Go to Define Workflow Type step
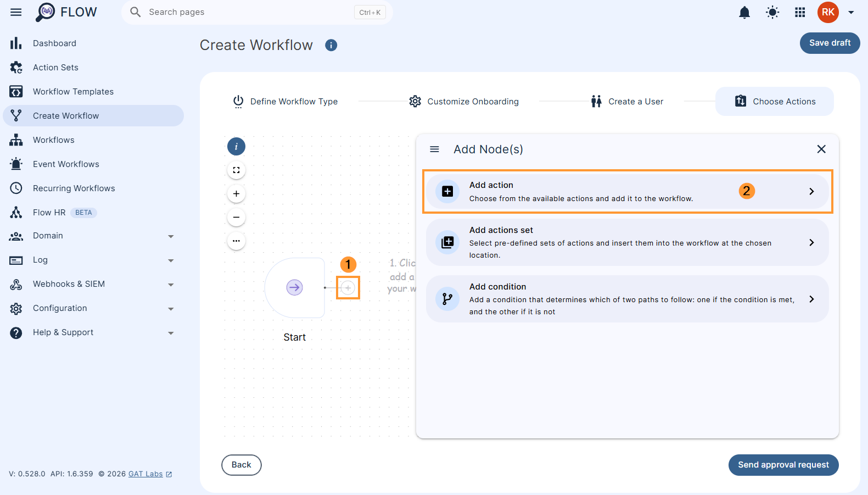868x495 pixels. click(285, 102)
